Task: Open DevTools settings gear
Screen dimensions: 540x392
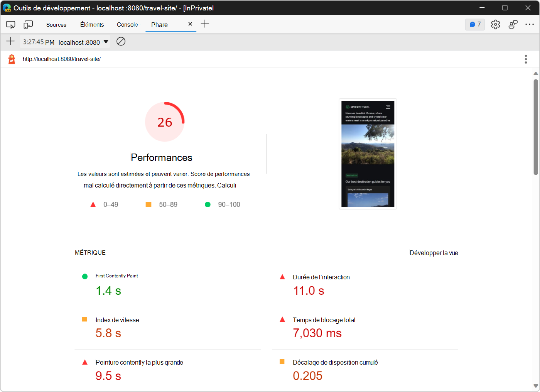Action: (495, 24)
